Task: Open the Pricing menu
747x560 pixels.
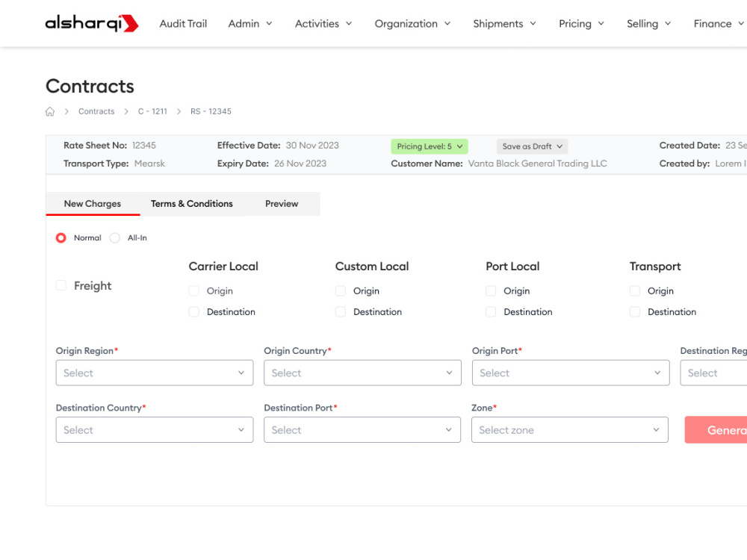Action: click(x=582, y=24)
